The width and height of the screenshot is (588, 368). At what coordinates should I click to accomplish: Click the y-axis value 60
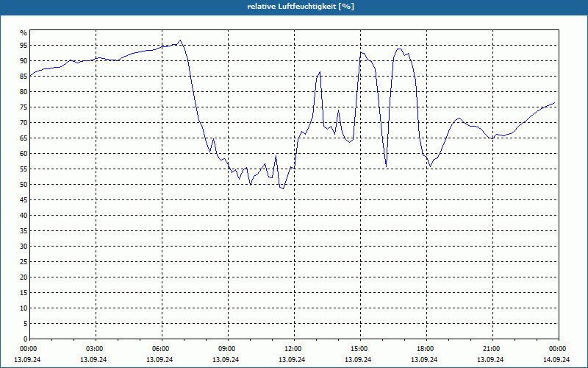[24, 154]
